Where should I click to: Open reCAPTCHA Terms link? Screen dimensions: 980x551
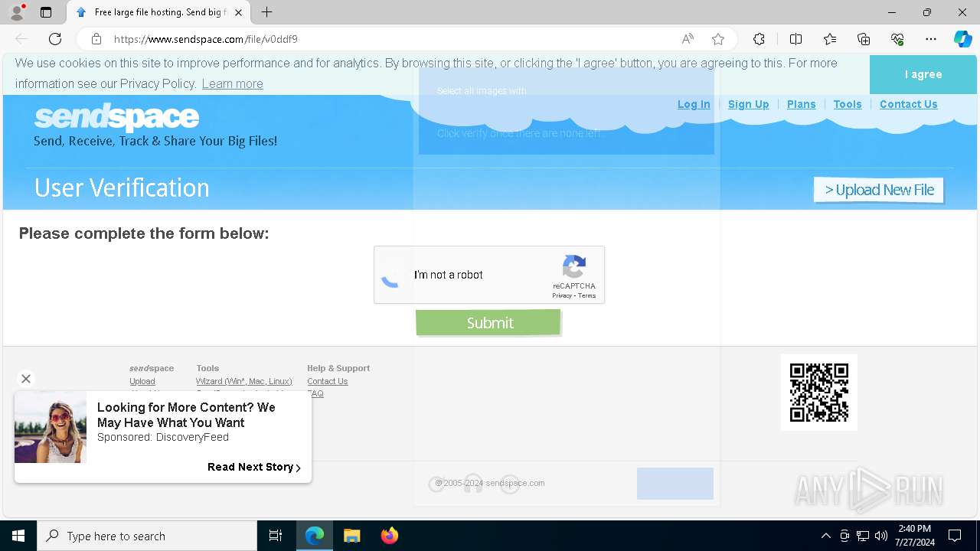pyautogui.click(x=587, y=295)
